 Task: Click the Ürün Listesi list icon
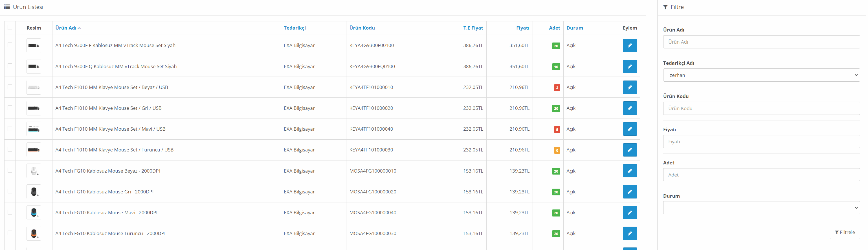tap(7, 7)
